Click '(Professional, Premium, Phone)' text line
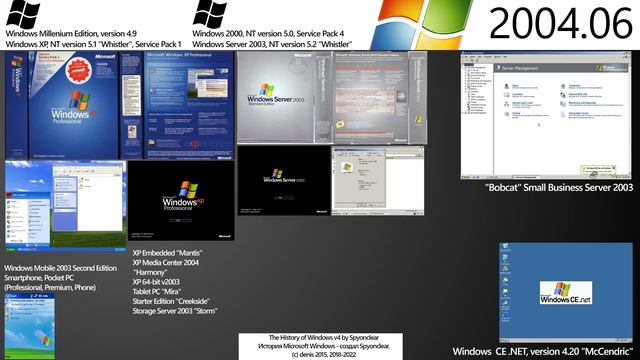Image resolution: width=640 pixels, height=360 pixels. 50,288
